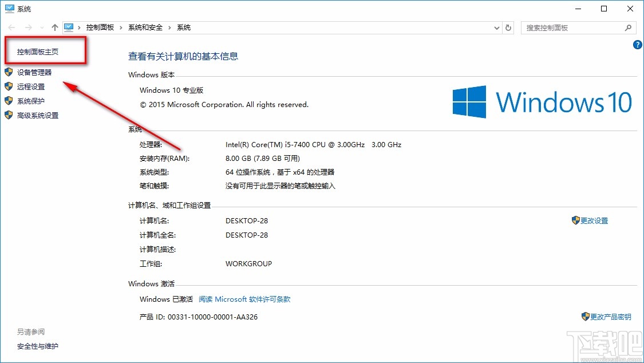This screenshot has width=644, height=363.
Task: Open the recent pages dropdown beside forward arrow
Action: 41,27
